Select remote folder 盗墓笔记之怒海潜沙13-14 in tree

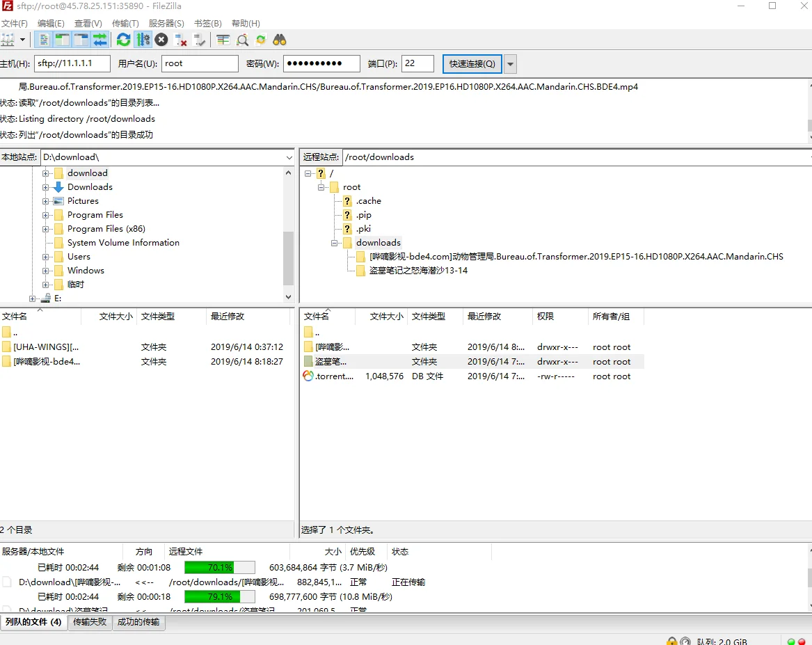coord(418,271)
